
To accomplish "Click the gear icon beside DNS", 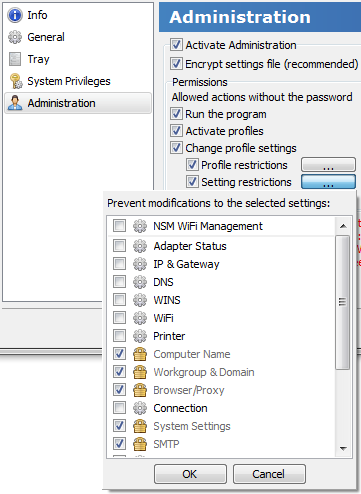I will click(140, 282).
